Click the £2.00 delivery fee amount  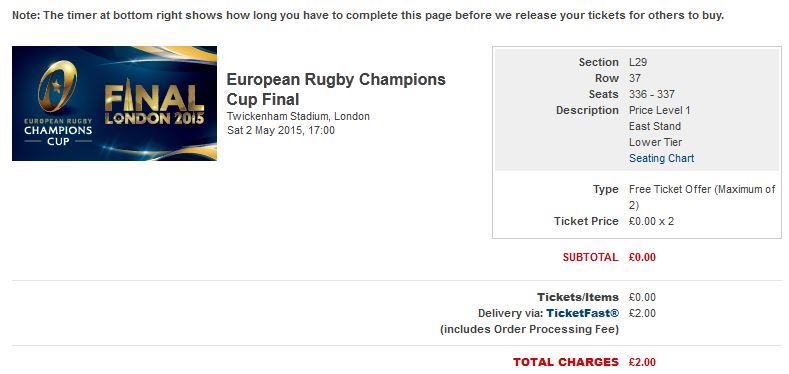click(x=642, y=313)
